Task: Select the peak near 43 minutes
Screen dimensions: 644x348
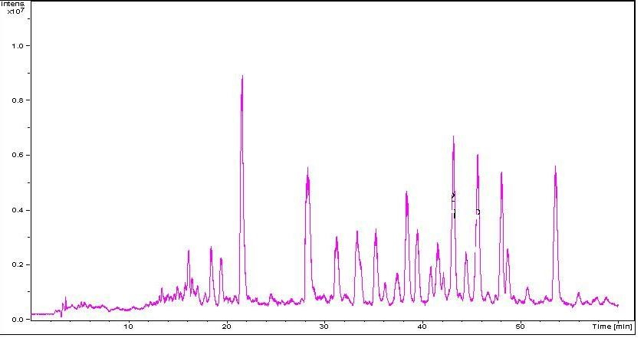Action: (453, 140)
